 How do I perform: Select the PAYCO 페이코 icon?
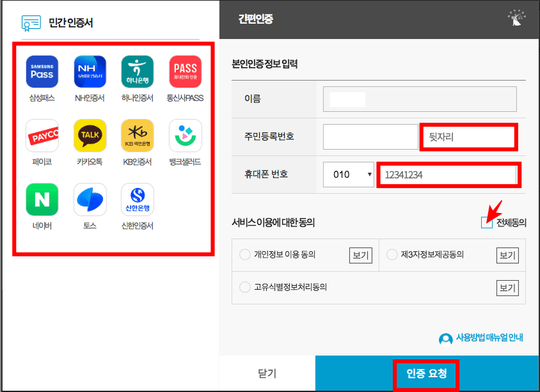[42, 136]
